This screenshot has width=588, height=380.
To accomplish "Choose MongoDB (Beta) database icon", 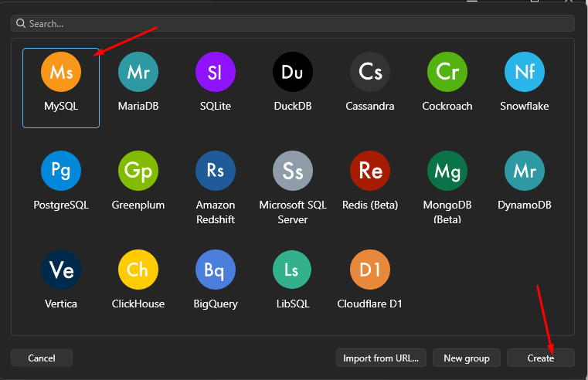I will click(447, 171).
